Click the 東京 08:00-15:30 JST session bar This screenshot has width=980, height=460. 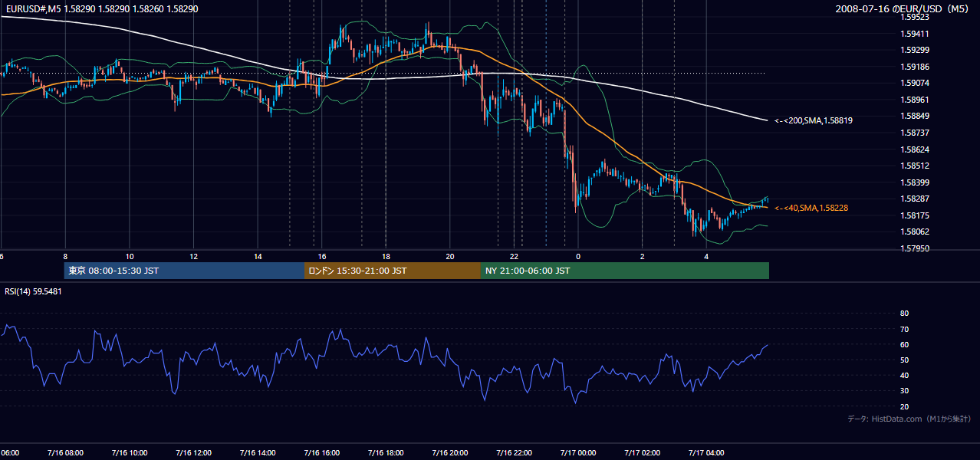185,271
